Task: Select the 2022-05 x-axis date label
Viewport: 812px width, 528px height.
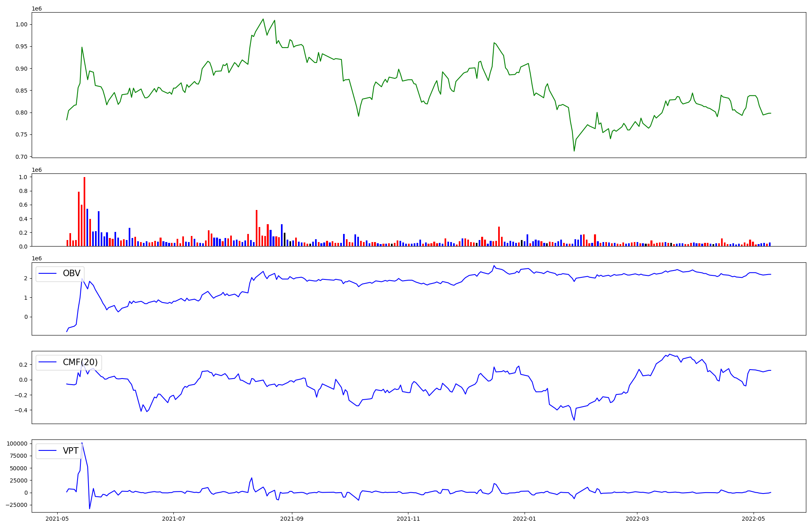Action: 754,519
